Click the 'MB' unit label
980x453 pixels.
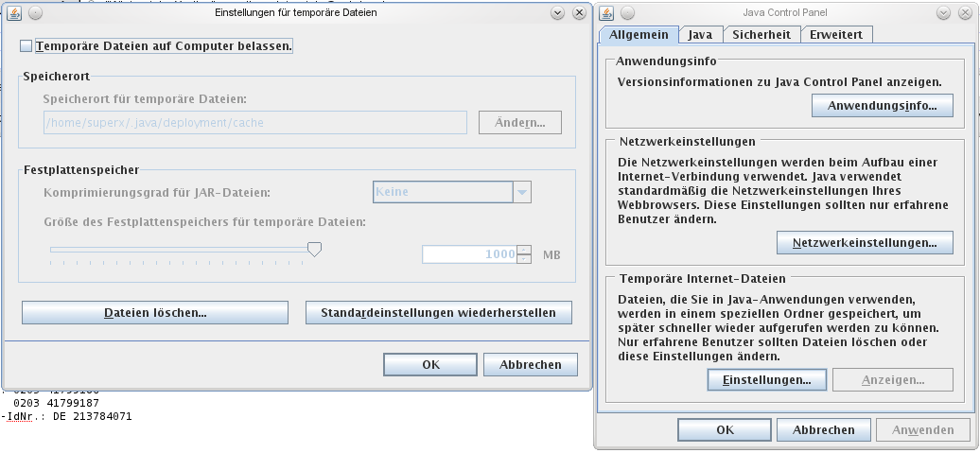pyautogui.click(x=551, y=255)
